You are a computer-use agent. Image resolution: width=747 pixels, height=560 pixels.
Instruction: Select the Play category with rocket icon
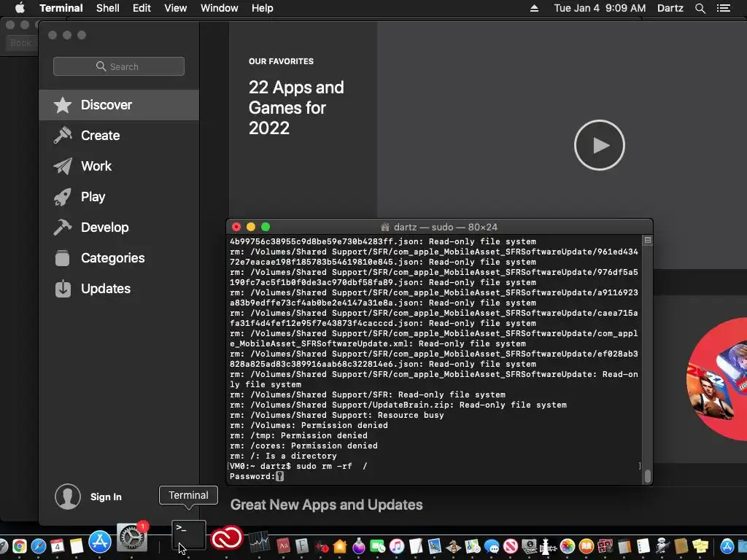[x=119, y=197]
